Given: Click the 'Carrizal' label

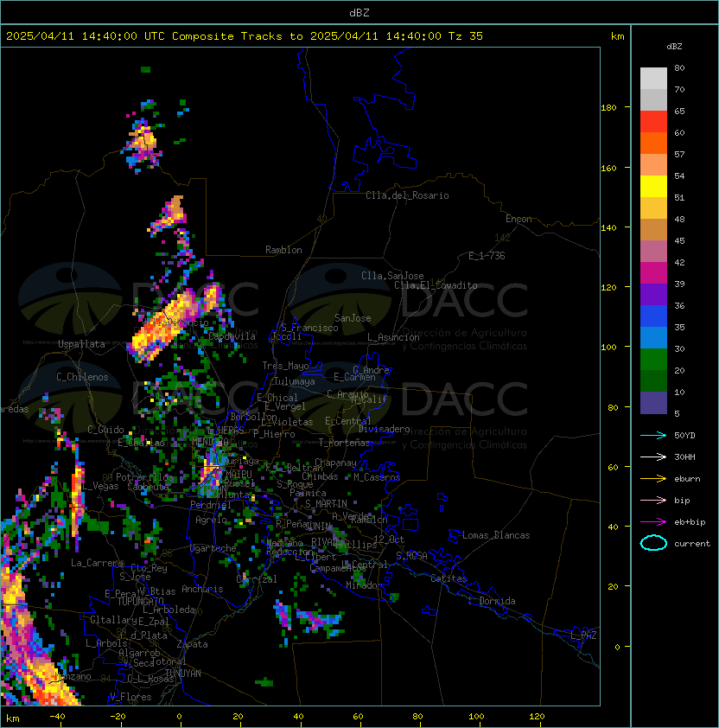Looking at the screenshot, I should 257,579.
